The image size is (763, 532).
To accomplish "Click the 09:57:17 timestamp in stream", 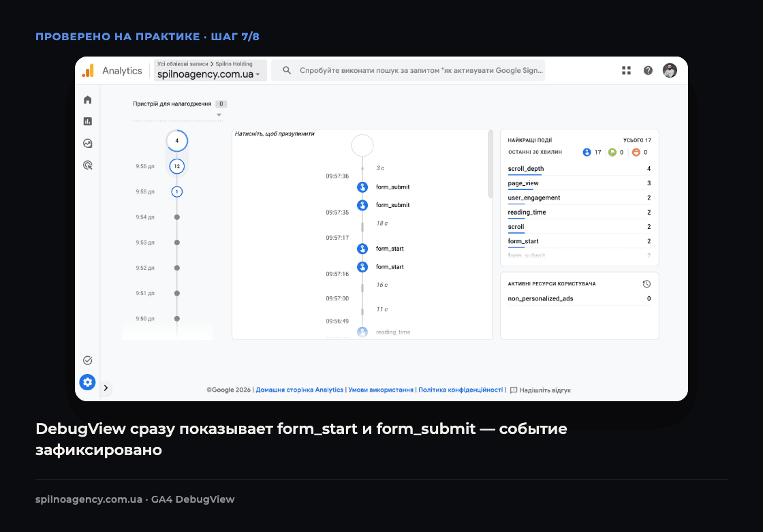I will click(337, 238).
